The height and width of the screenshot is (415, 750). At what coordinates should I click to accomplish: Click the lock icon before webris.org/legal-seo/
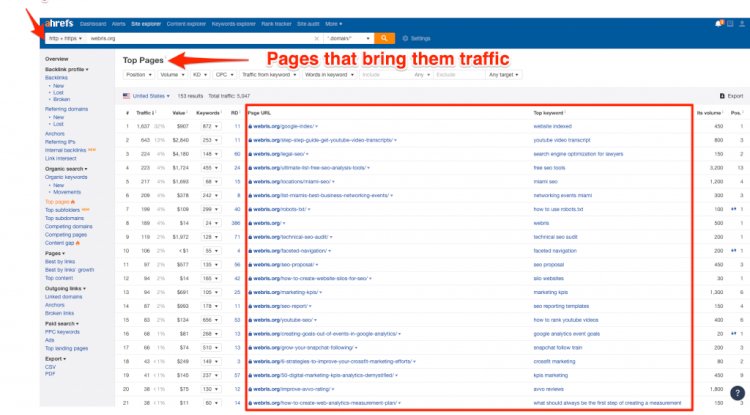(250, 154)
